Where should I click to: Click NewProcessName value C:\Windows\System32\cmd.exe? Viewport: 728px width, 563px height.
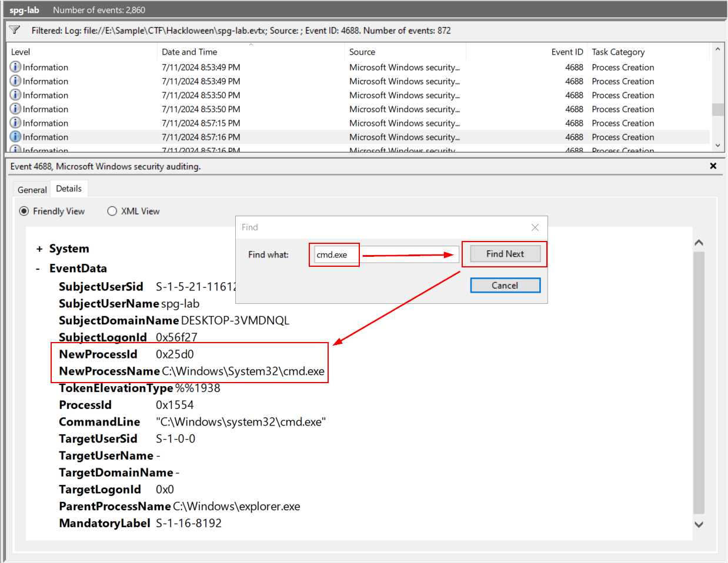point(243,371)
